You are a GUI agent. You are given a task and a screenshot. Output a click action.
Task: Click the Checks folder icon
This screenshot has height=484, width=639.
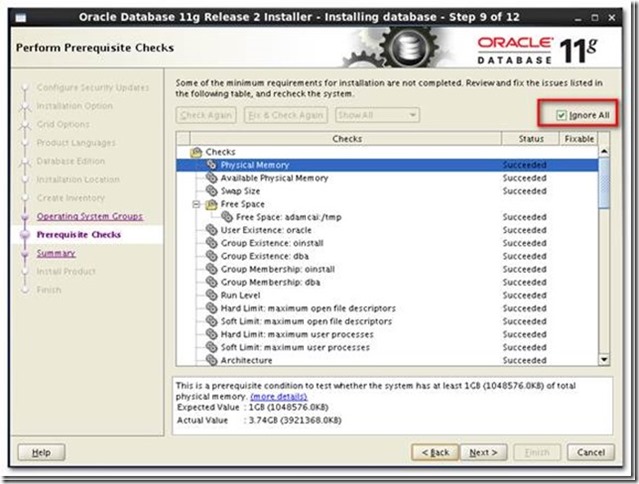click(x=196, y=152)
